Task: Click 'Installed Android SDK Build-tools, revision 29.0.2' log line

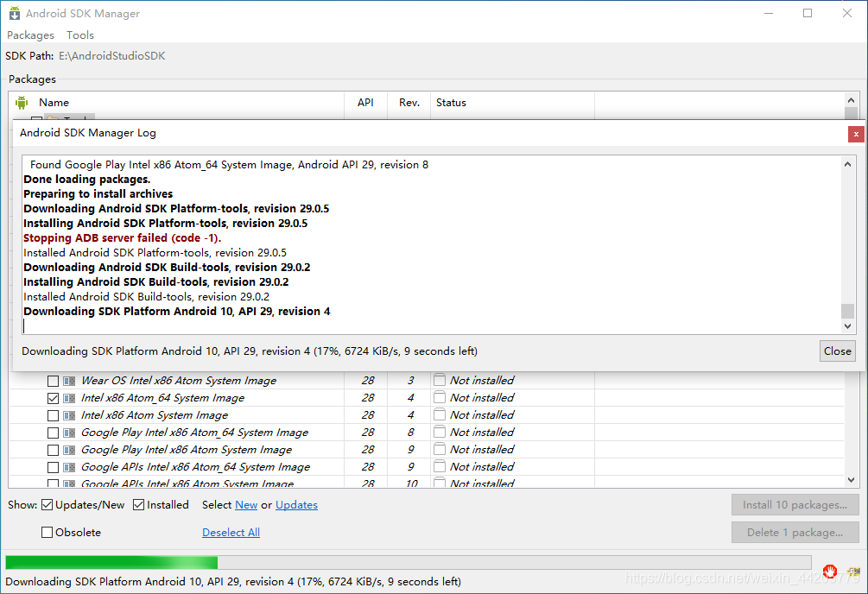Action: click(146, 297)
